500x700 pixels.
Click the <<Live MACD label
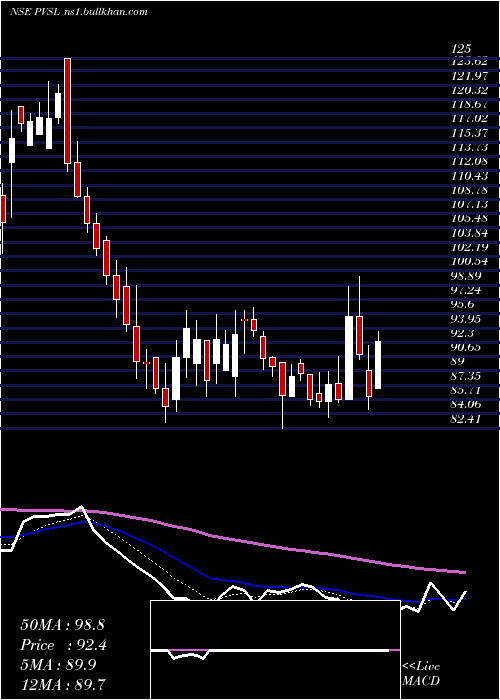(x=421, y=673)
